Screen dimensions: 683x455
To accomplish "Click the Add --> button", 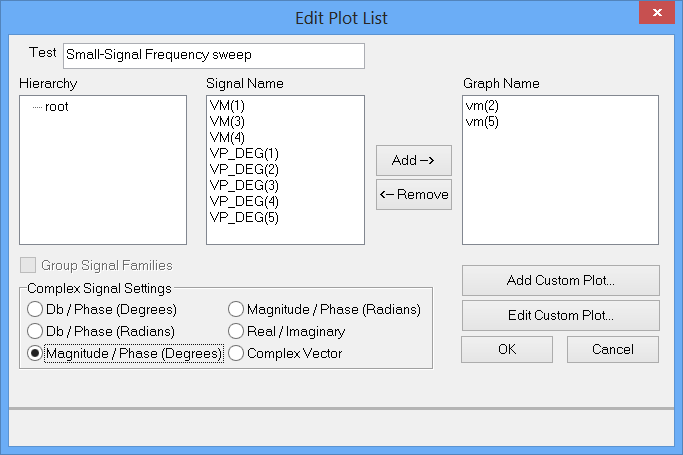I will pos(413,160).
